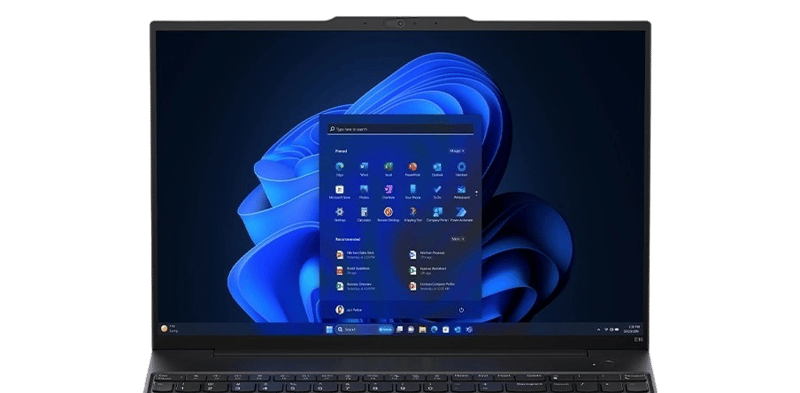Click the Windows Start button on the taskbar
This screenshot has height=393, width=800.
coord(329,330)
